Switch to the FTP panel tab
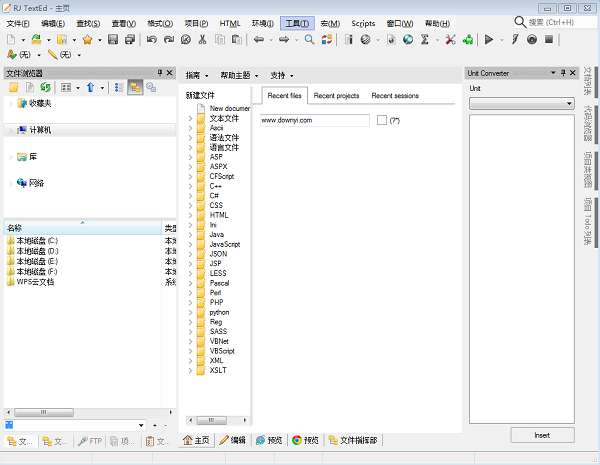 [x=90, y=441]
